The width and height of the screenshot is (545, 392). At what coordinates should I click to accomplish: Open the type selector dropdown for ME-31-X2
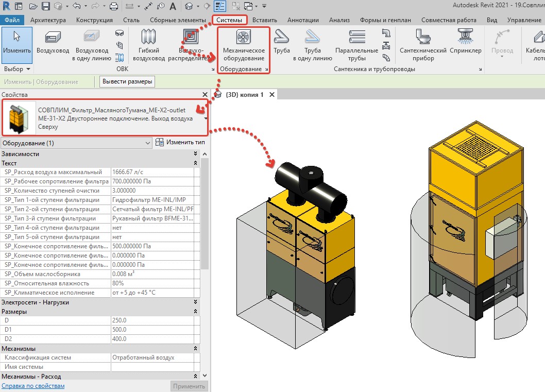click(x=206, y=118)
